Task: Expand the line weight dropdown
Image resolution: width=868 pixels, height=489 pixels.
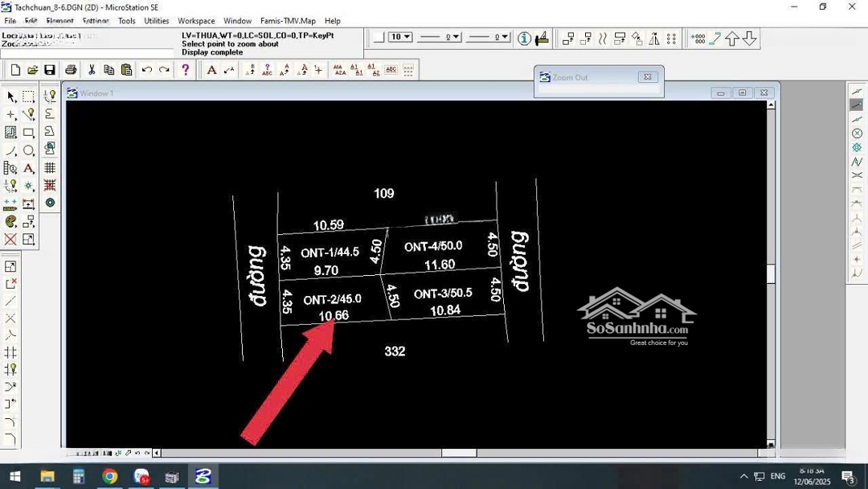Action: 489,37
